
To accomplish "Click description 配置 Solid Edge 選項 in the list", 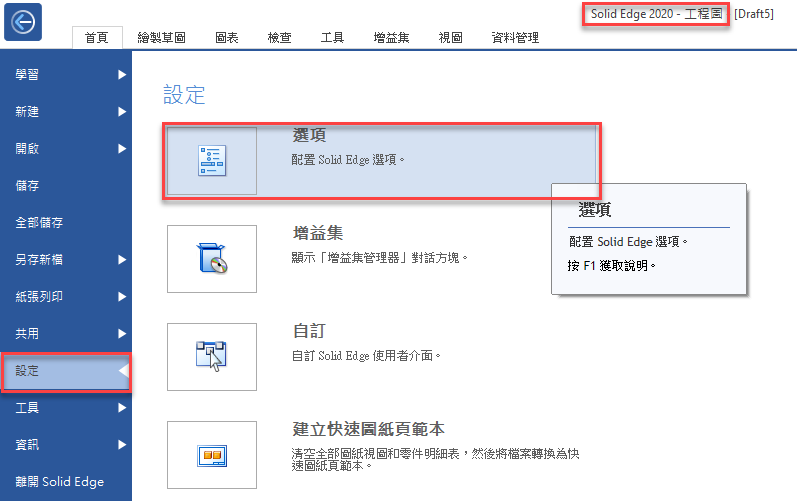I will 348,160.
